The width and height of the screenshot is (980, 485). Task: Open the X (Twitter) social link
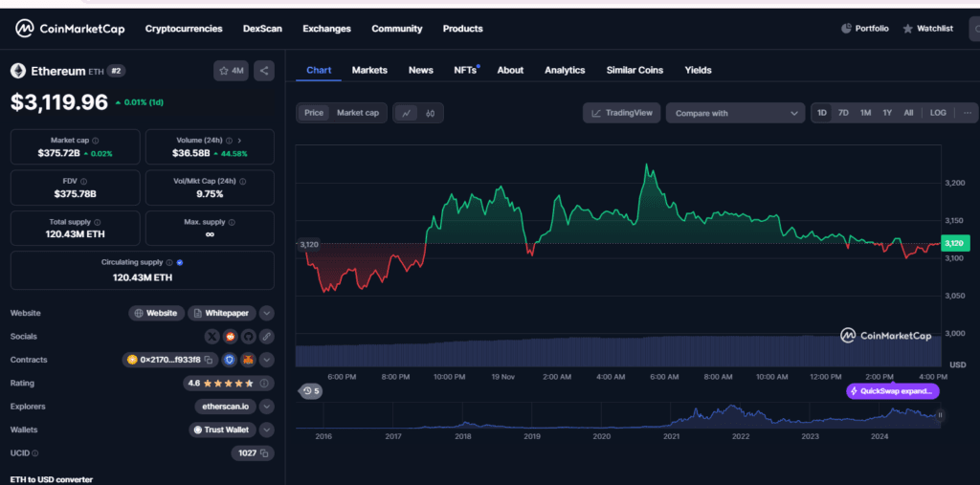(212, 337)
